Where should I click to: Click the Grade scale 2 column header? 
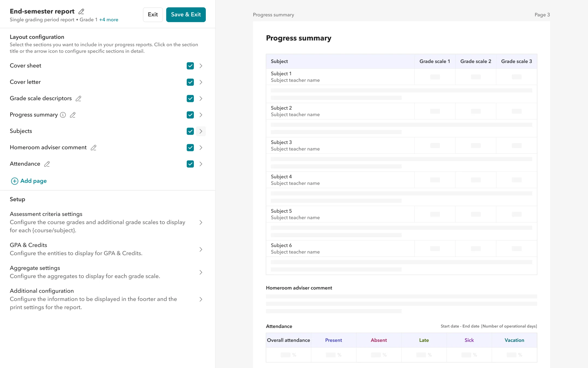click(476, 61)
